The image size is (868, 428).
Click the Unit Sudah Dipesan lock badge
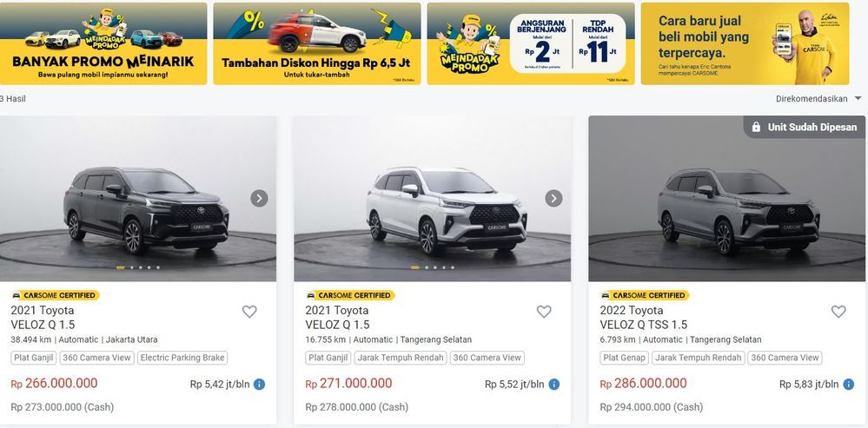[x=804, y=127]
